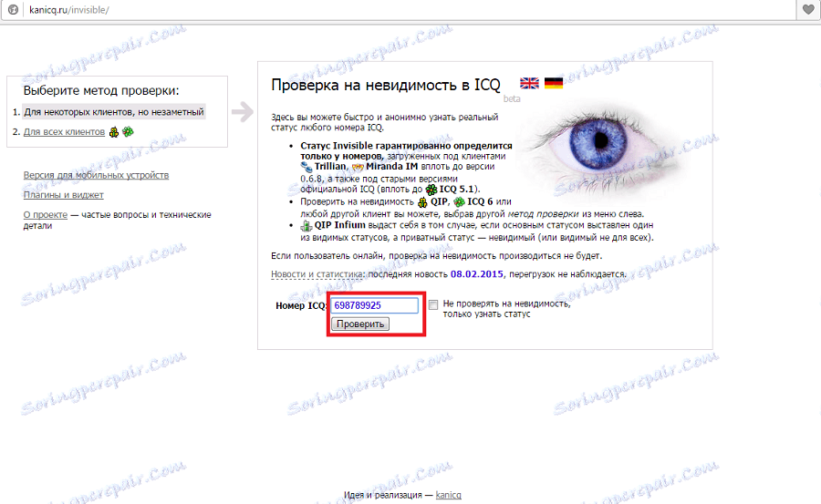Click the news date '08.02.2015'
Image resolution: width=821 pixels, height=504 pixels.
(476, 273)
